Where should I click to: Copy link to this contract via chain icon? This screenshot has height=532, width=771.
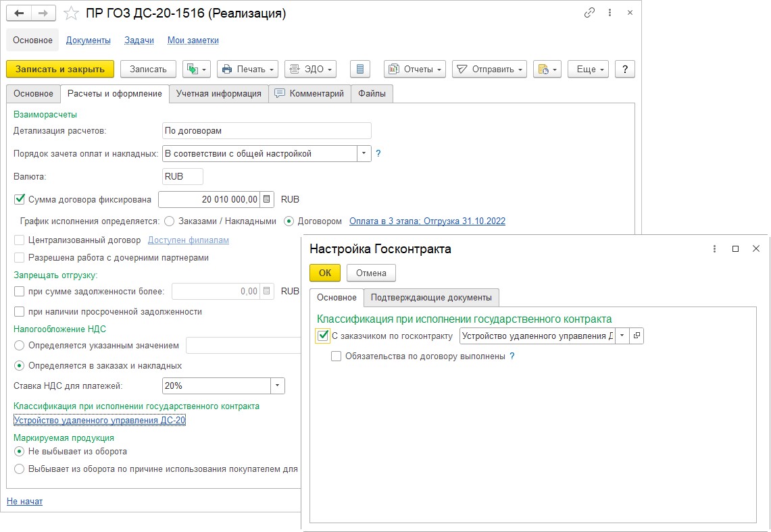(589, 13)
